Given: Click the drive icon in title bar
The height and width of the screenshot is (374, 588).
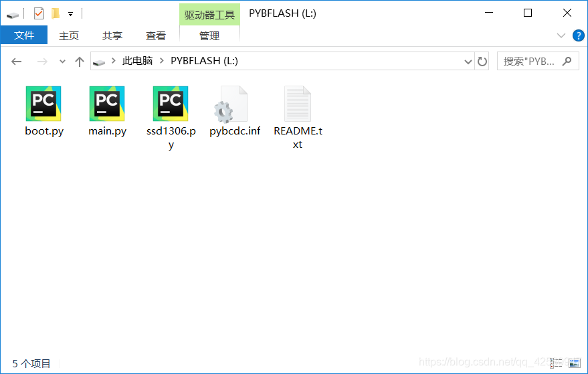Looking at the screenshot, I should pyautogui.click(x=12, y=15).
